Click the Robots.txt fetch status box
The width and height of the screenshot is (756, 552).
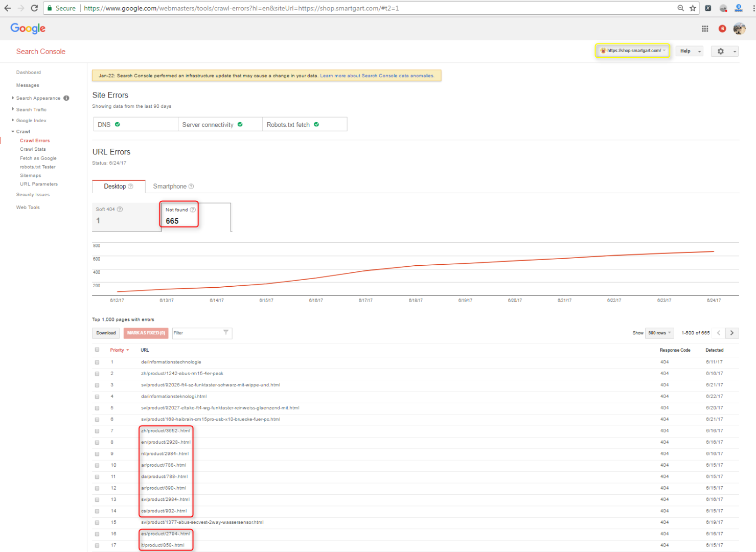coord(305,124)
